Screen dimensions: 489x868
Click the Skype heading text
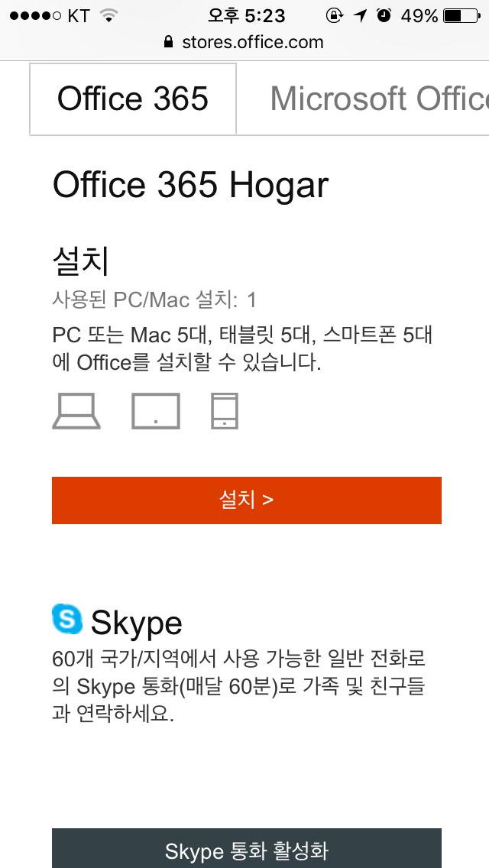(136, 623)
